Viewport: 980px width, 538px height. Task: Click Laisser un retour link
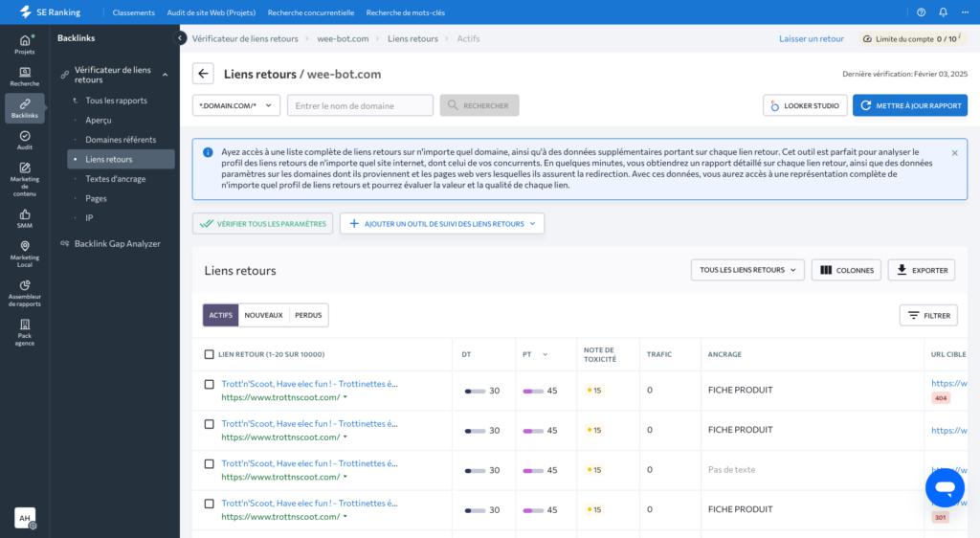click(812, 38)
